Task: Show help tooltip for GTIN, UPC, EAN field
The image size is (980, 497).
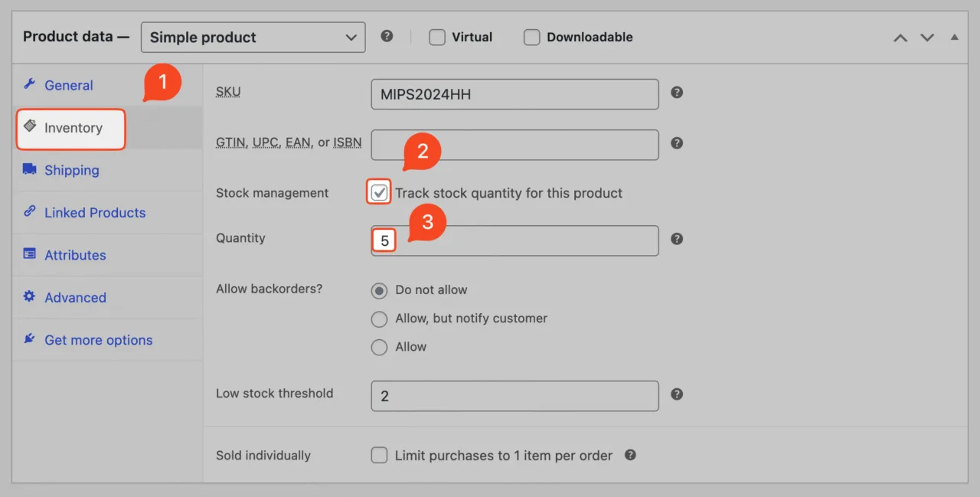Action: (x=677, y=142)
